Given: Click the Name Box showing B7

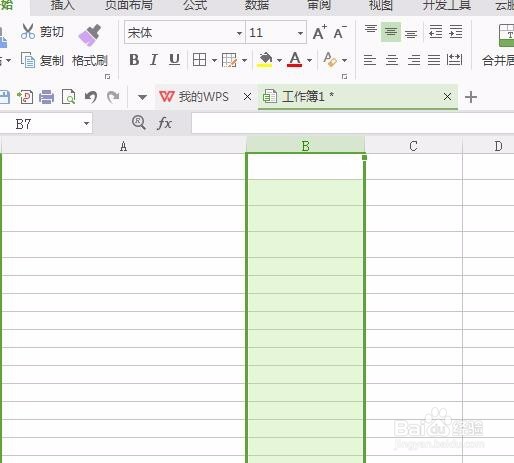Looking at the screenshot, I should pyautogui.click(x=40, y=124).
